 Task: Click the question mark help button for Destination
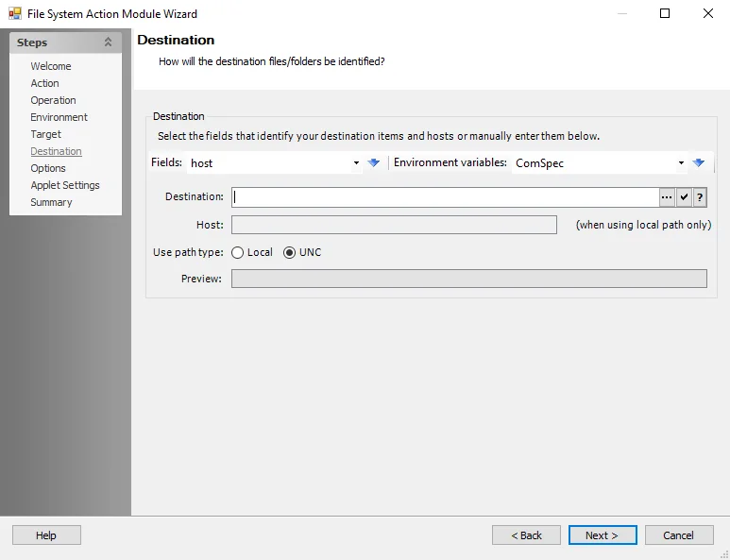click(700, 197)
